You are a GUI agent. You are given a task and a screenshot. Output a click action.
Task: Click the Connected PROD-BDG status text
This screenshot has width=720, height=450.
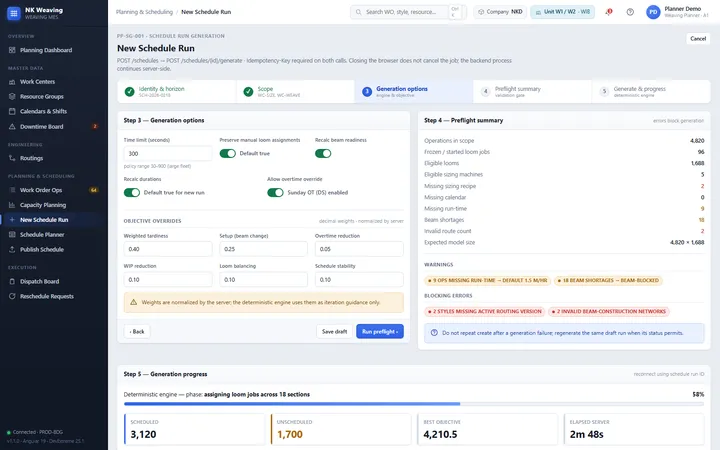coord(38,432)
